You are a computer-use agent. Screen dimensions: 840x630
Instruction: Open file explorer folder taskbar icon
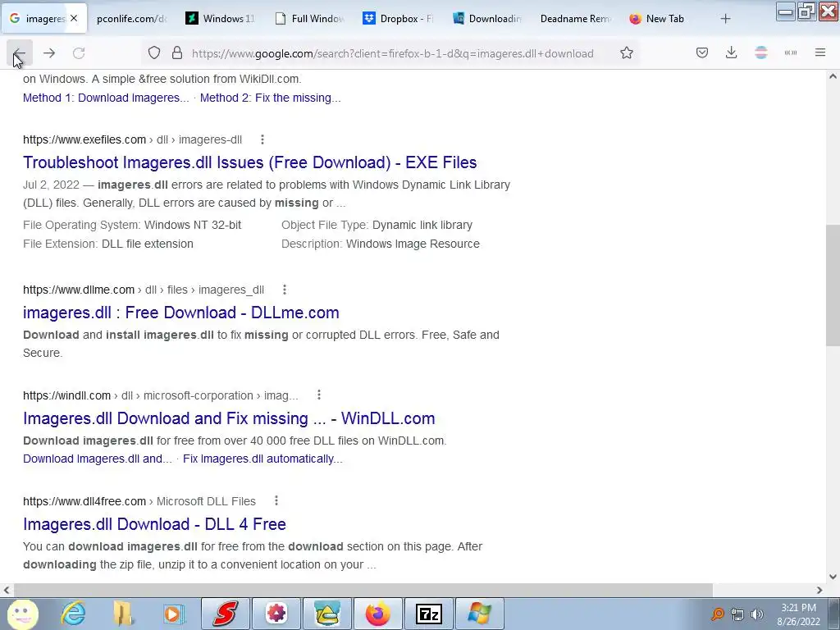pyautogui.click(x=123, y=614)
